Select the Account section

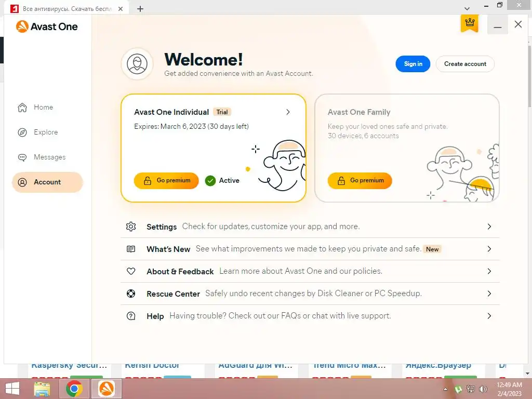click(47, 182)
